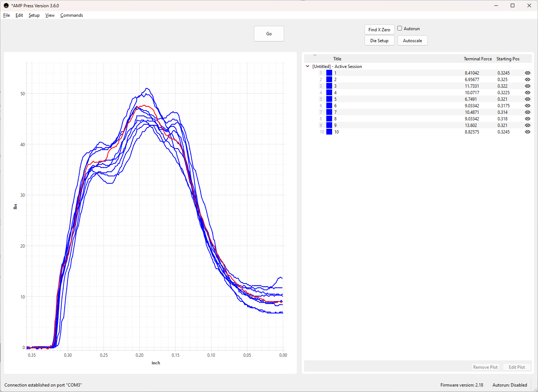Click the color swatch of plot 8
538x392 pixels.
(x=329, y=119)
